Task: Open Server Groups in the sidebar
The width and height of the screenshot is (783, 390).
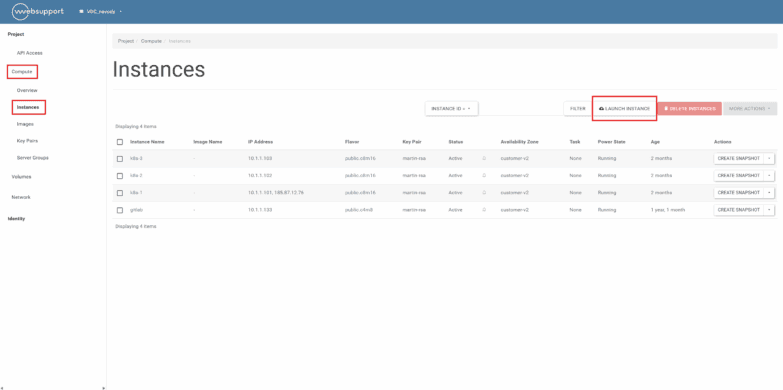Action: (x=32, y=158)
